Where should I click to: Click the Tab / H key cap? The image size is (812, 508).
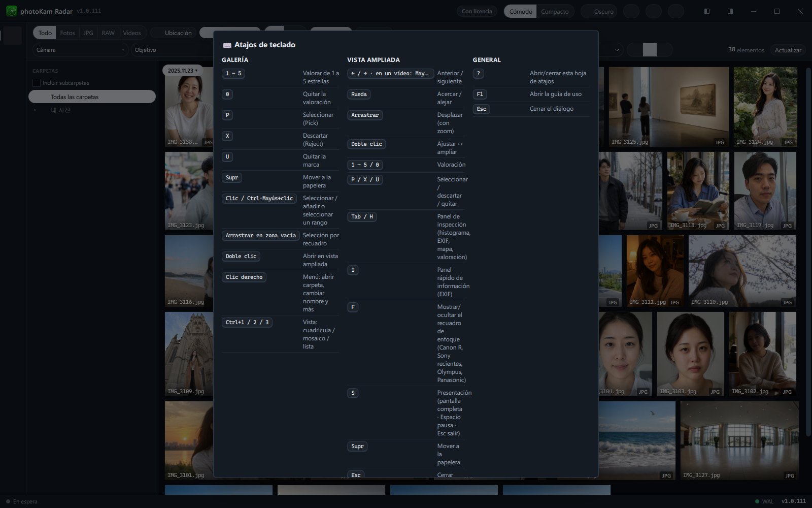(x=362, y=216)
